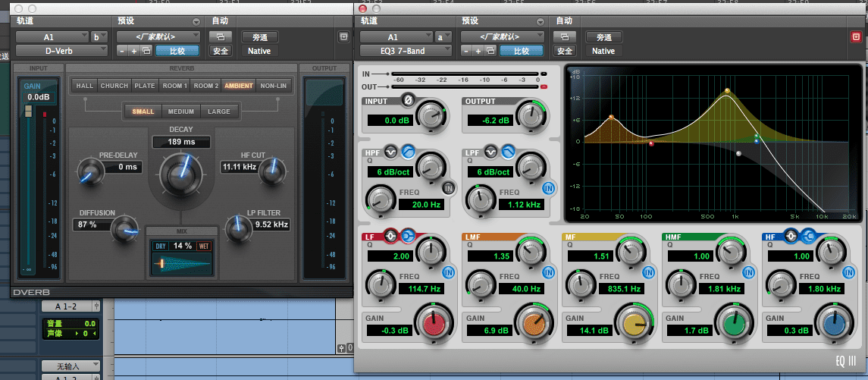Toggle the HMF band IN button
The width and height of the screenshot is (868, 380).
point(749,272)
